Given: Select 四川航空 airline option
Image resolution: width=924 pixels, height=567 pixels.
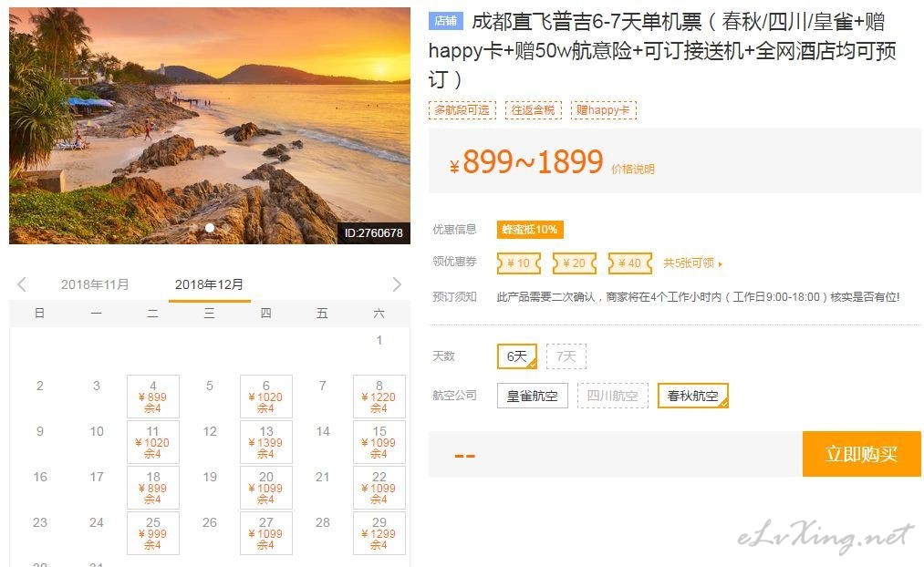Looking at the screenshot, I should tap(612, 396).
